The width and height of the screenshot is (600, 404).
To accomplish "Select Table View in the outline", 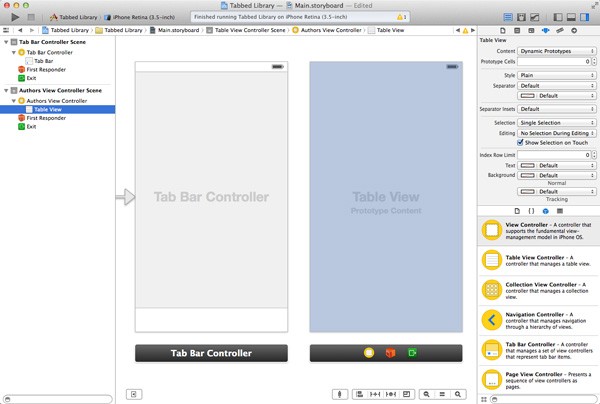I will (57, 109).
